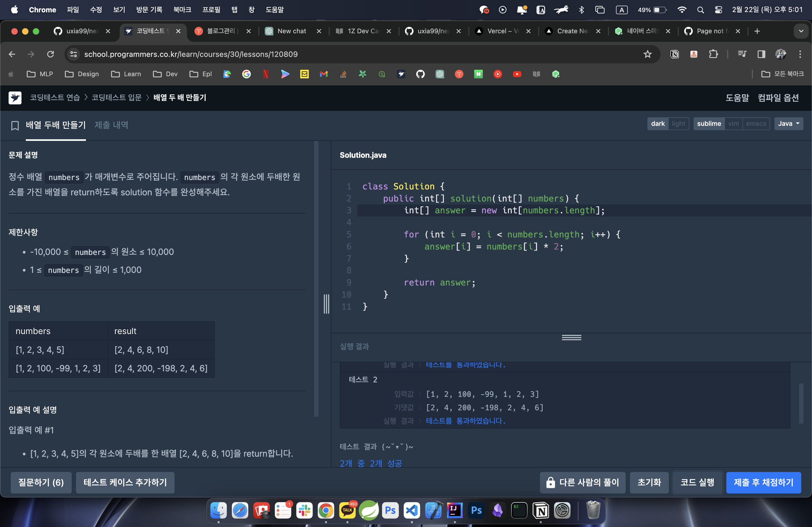812x527 pixels.
Task: Open Chrome extensions puzzle icon
Action: [713, 54]
